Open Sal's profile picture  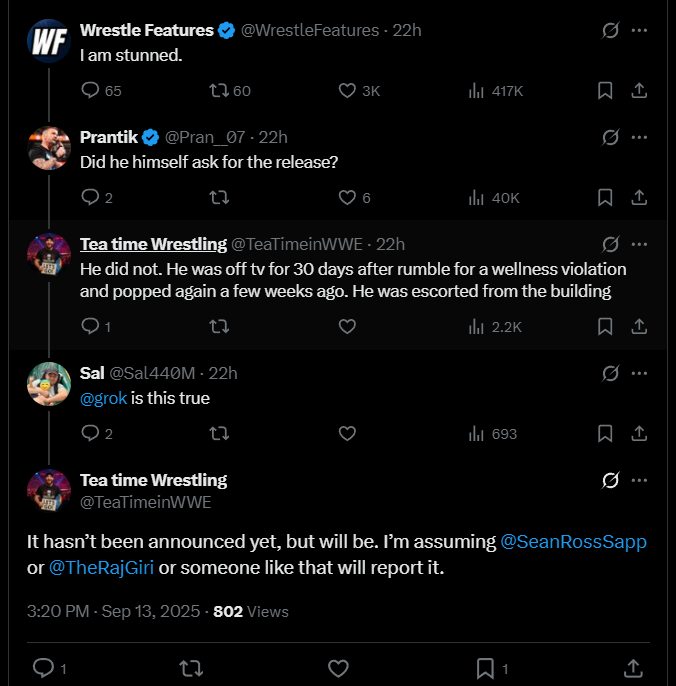[47, 384]
